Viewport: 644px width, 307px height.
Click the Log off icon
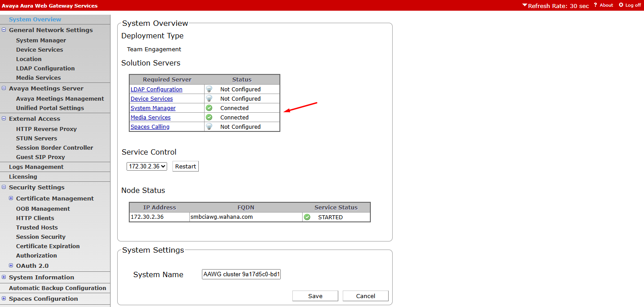click(x=621, y=5)
